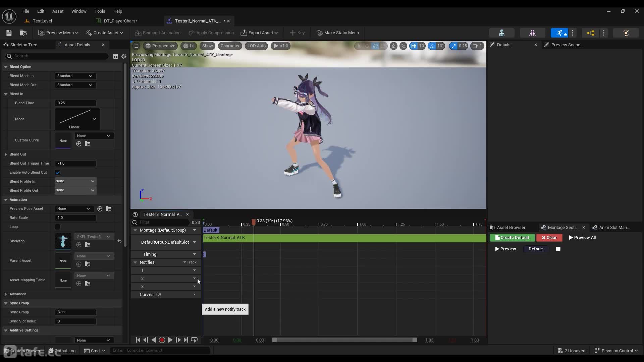
Task: Click the Blend Time input field
Action: (75, 103)
